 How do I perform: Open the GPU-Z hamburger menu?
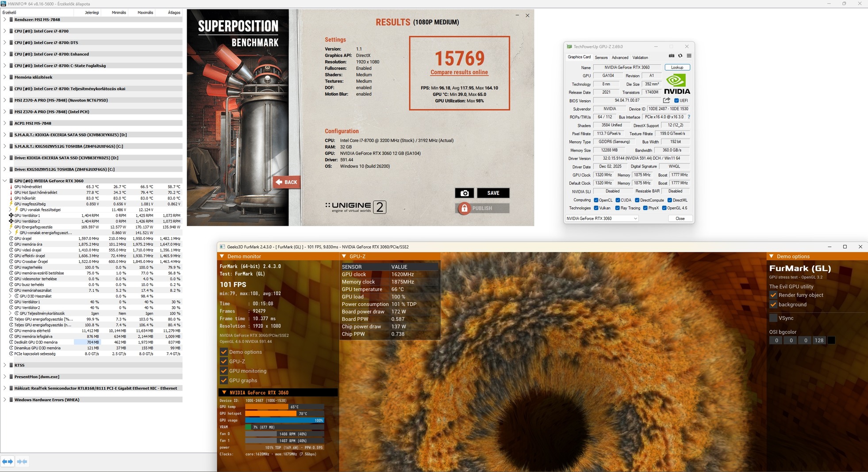(689, 56)
